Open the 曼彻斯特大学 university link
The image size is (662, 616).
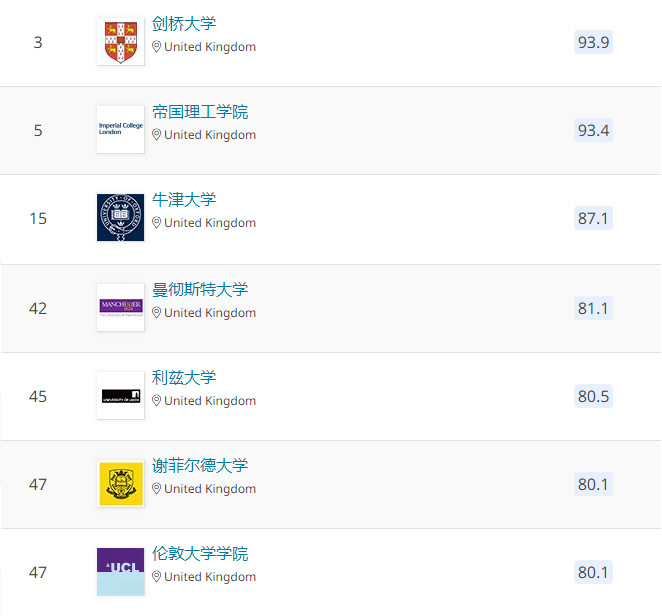(200, 290)
